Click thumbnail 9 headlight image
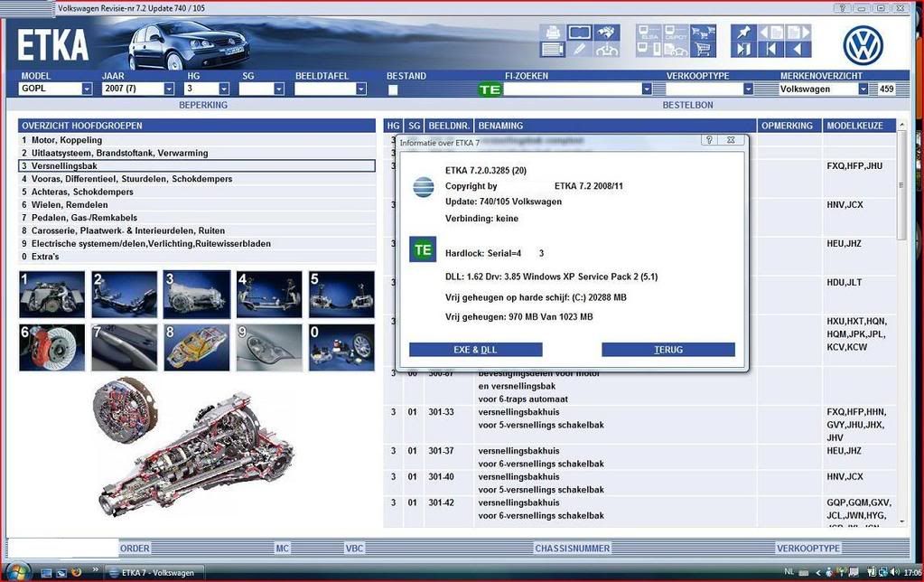Screen dimensions: 924x582 pyautogui.click(x=269, y=347)
